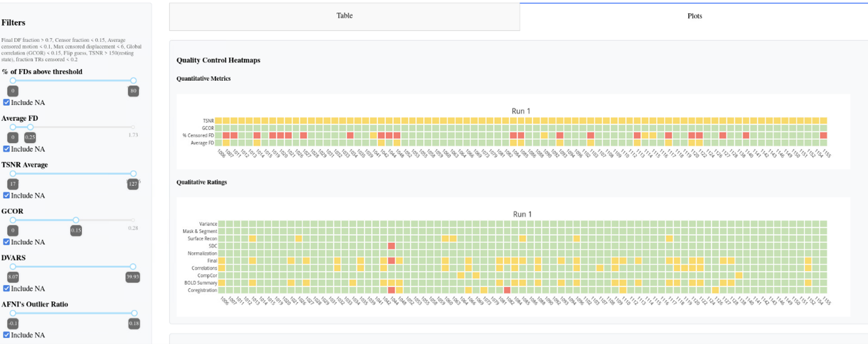This screenshot has width=868, height=344.
Task: Click the Run 1 title of Quantitative Metrics heatmap
Action: point(521,111)
